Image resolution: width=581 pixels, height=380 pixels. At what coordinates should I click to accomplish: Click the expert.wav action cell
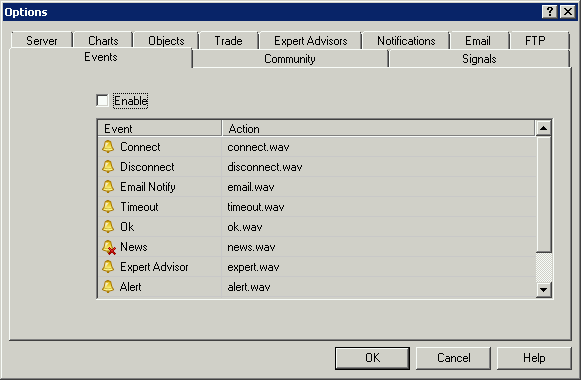tap(379, 267)
